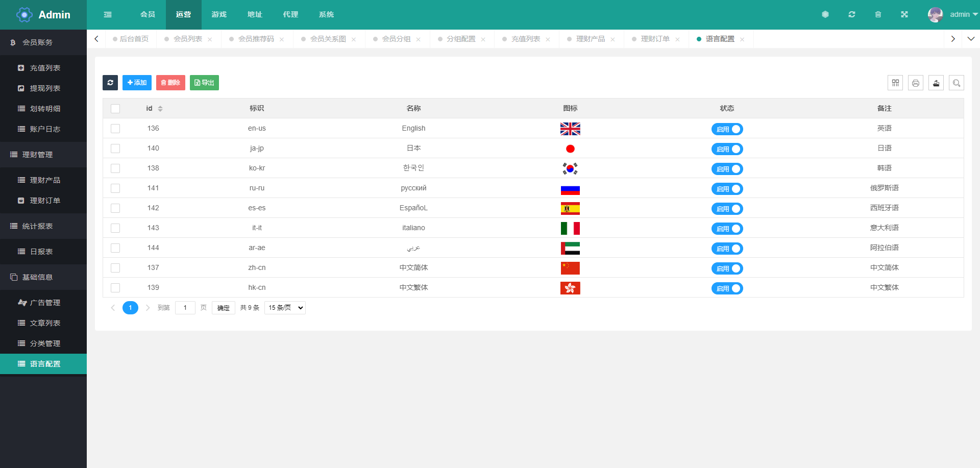Toggle the sidebar collapse hamburger icon
Image resolution: width=980 pixels, height=468 pixels.
pyautogui.click(x=108, y=15)
